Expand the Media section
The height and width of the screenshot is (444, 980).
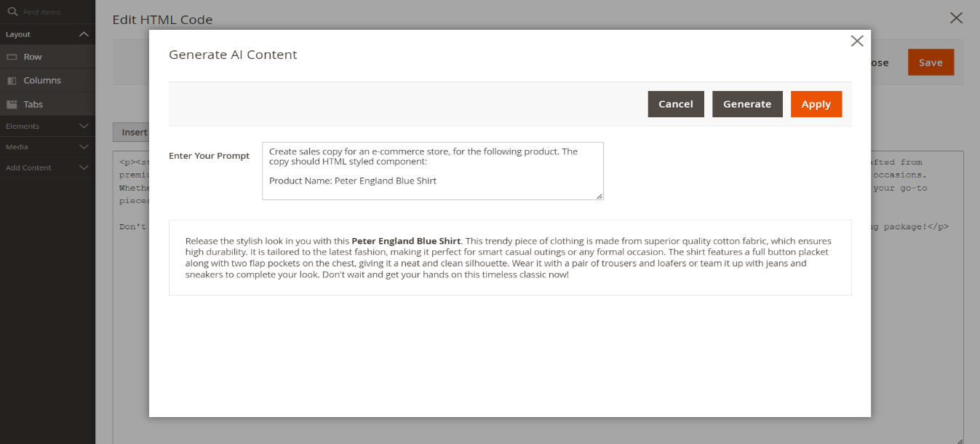pos(84,147)
